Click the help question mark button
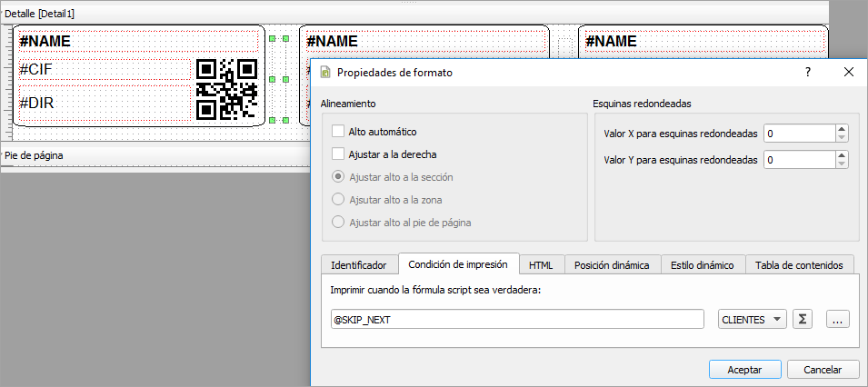868x387 pixels. [x=807, y=72]
